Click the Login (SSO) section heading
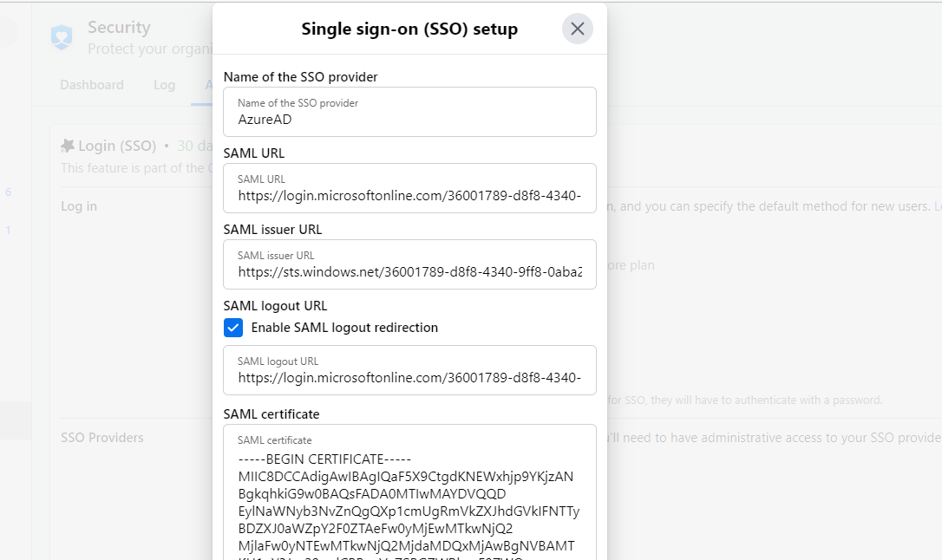 click(x=117, y=146)
